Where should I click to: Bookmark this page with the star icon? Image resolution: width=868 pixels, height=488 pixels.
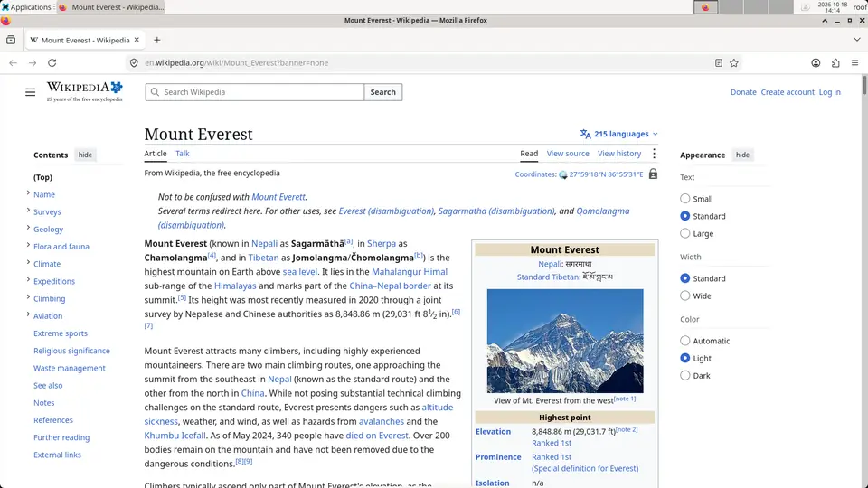pyautogui.click(x=734, y=63)
